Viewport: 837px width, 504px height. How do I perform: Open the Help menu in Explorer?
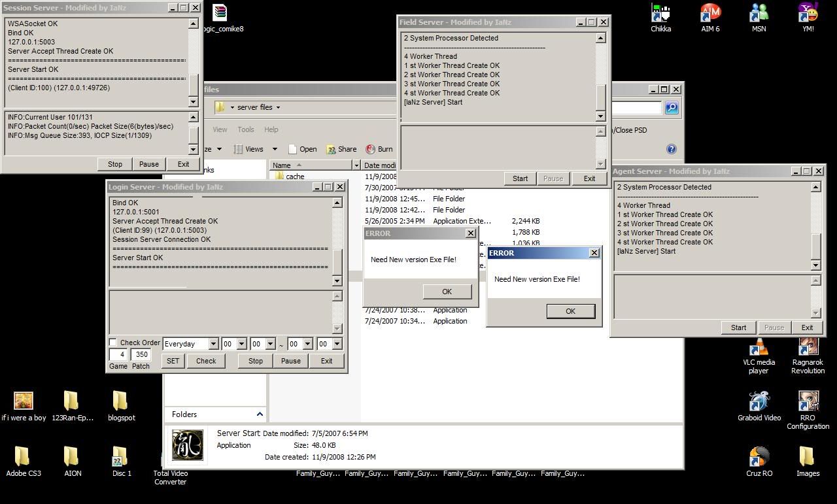click(x=271, y=129)
